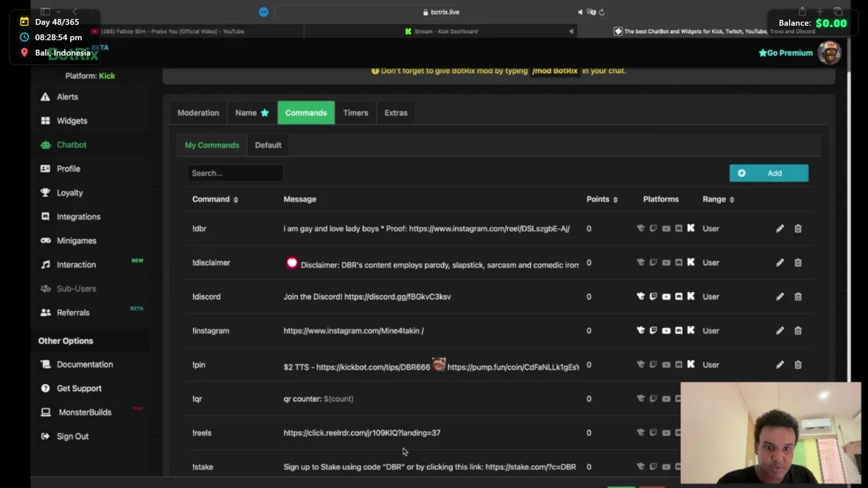This screenshot has height=488, width=868.
Task: Select the My Commands sub-tab
Action: click(x=212, y=145)
